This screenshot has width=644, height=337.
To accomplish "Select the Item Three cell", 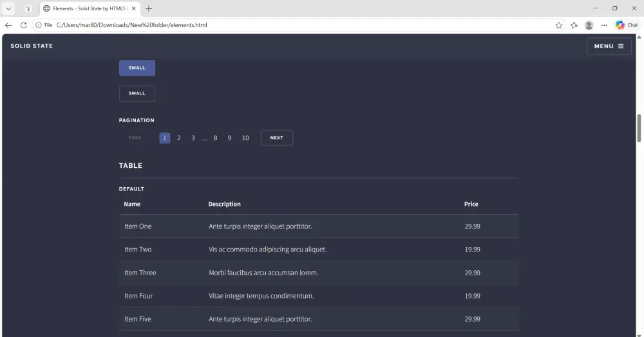I will (x=140, y=273).
